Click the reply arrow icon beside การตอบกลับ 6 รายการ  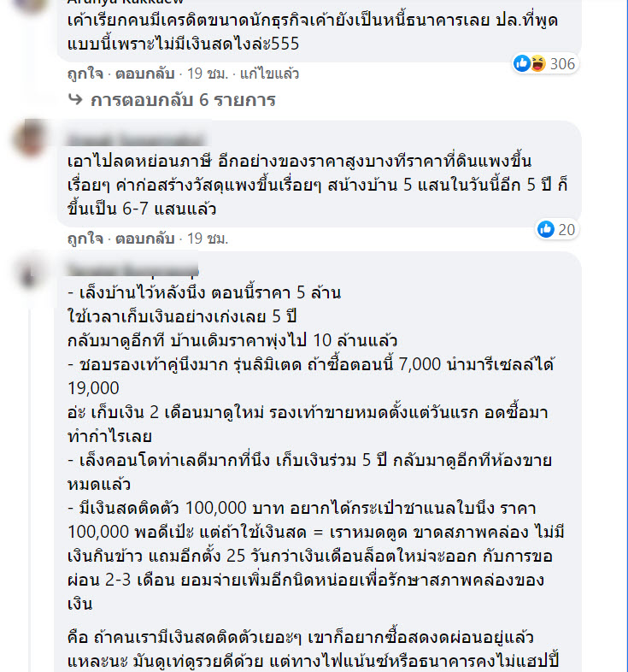[75, 99]
